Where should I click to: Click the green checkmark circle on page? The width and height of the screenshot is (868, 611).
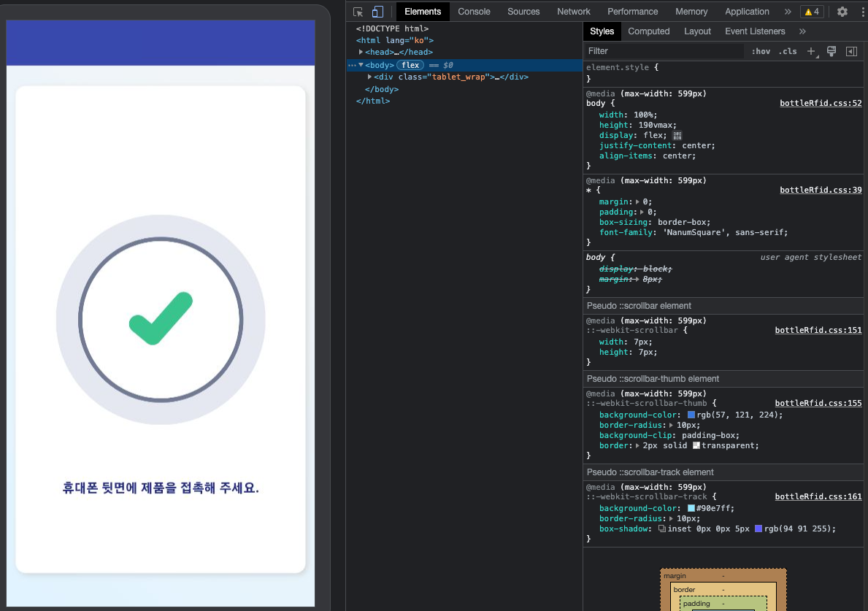coord(161,320)
